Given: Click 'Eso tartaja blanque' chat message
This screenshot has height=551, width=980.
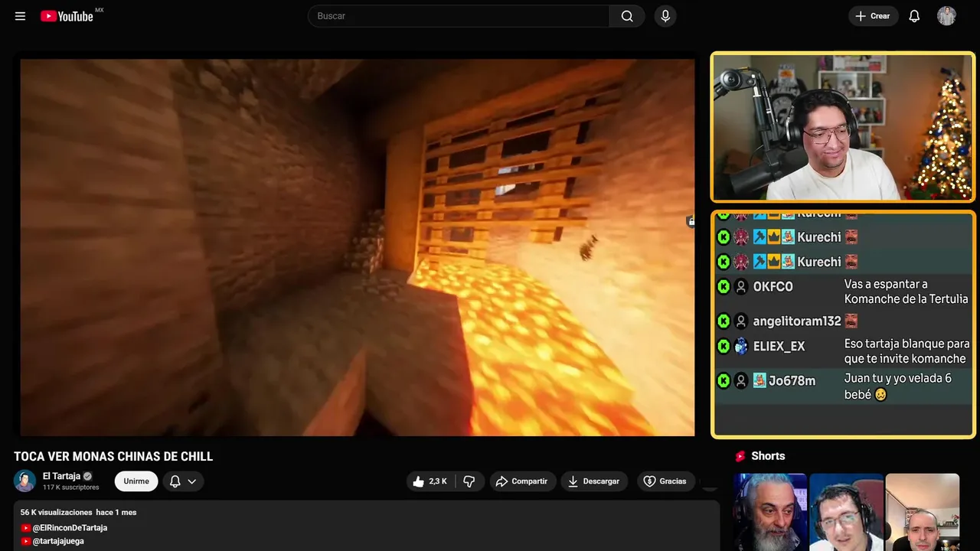Looking at the screenshot, I should pos(906,351).
